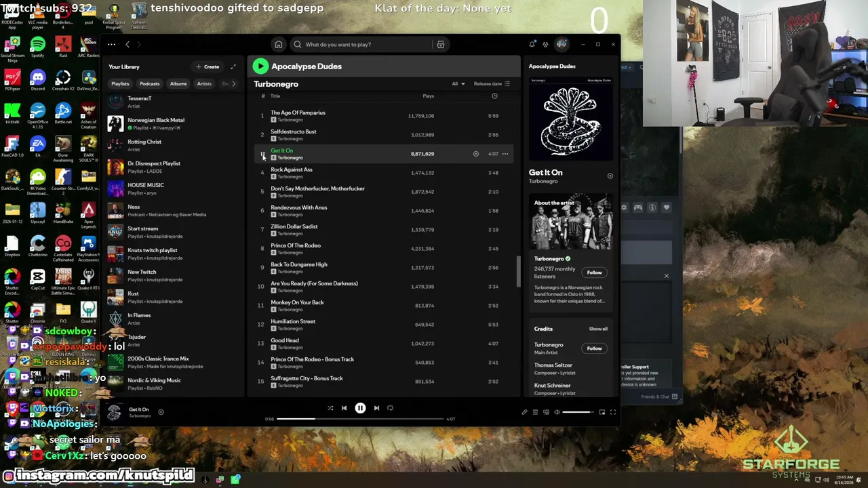Screen dimensions: 868x488
Task: Open the Apocalypse Dudes cover art in sidebar
Action: click(571, 119)
